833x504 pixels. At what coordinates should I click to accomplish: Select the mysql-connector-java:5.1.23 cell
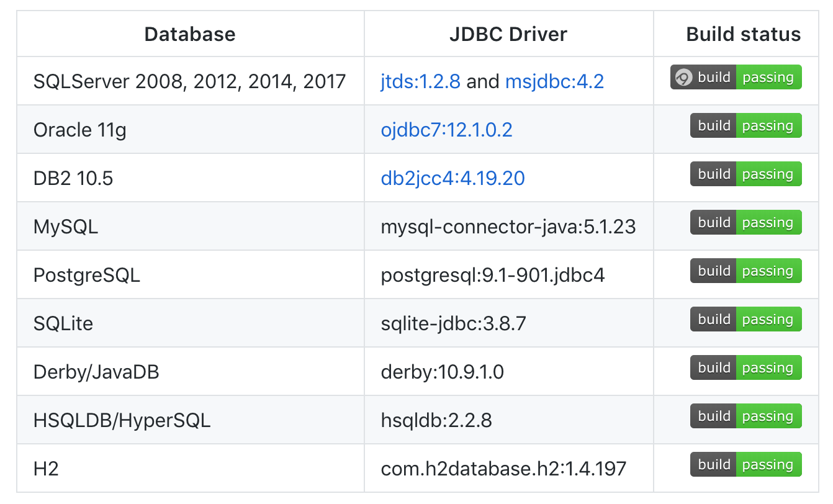[508, 226]
